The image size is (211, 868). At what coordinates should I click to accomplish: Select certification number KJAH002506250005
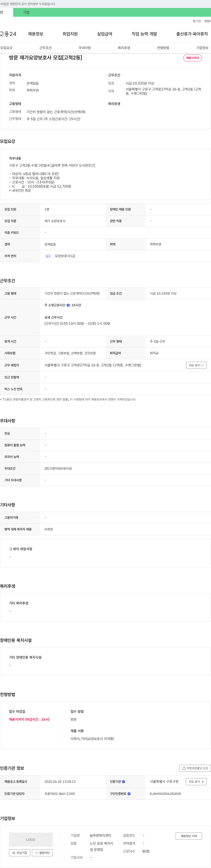pos(166,794)
